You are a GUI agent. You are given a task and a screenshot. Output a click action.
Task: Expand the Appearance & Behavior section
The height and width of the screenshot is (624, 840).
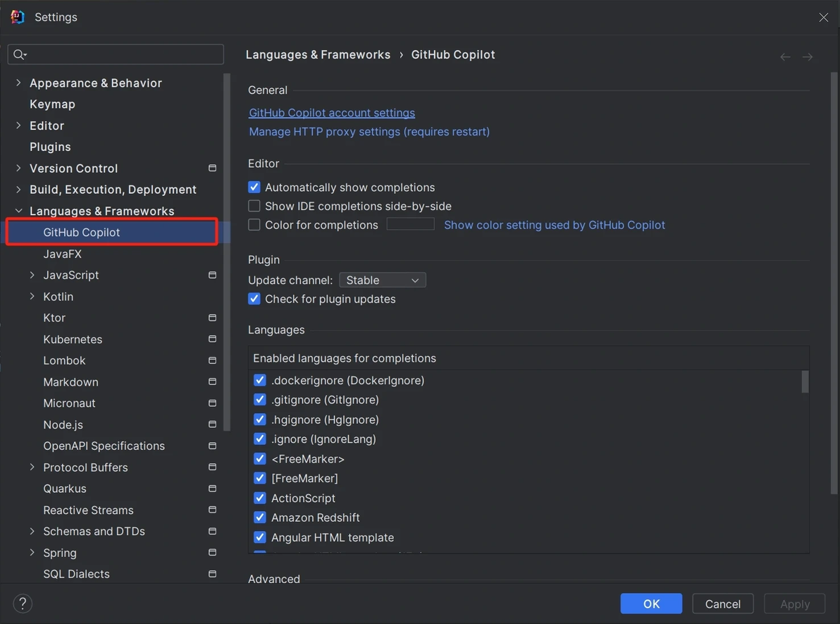coord(18,83)
